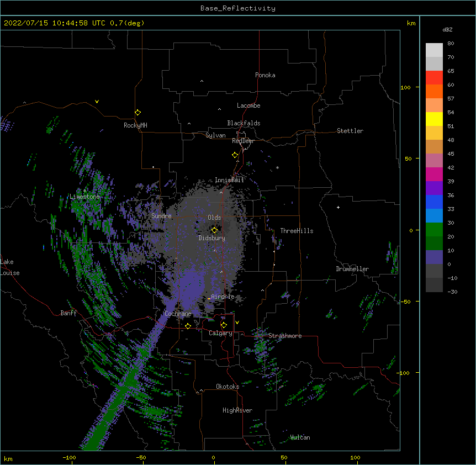476x465 pixels.
Task: Pick the purple 0-10 dBZ legend color
Action: click(x=434, y=257)
